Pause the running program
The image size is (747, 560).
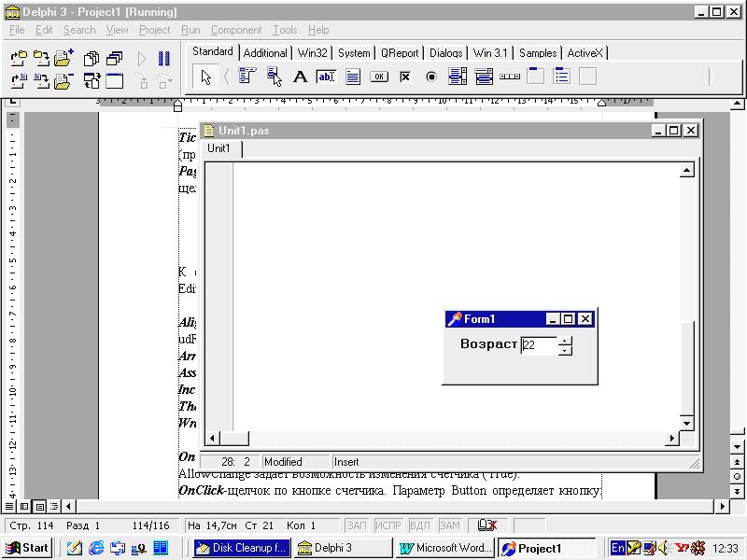click(163, 59)
